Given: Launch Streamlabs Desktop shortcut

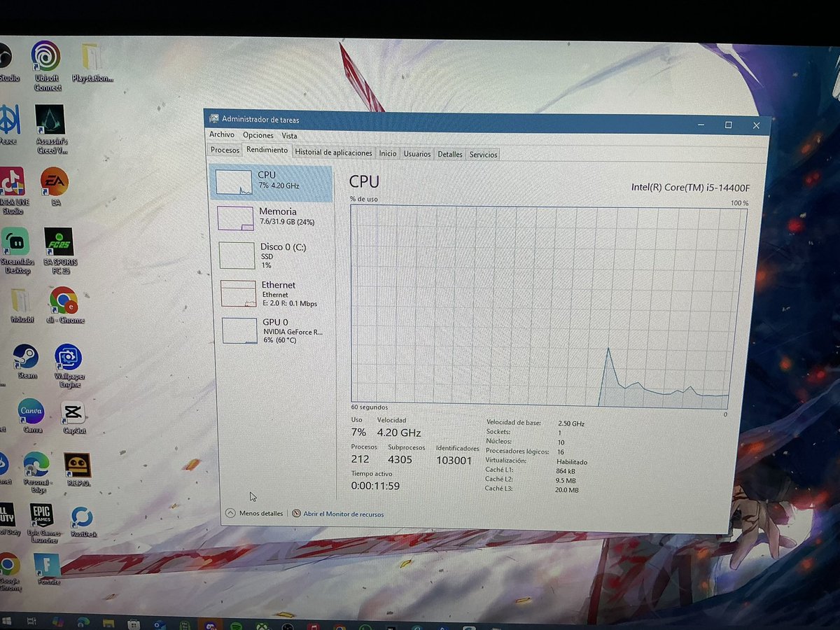Looking at the screenshot, I should coord(16,251).
